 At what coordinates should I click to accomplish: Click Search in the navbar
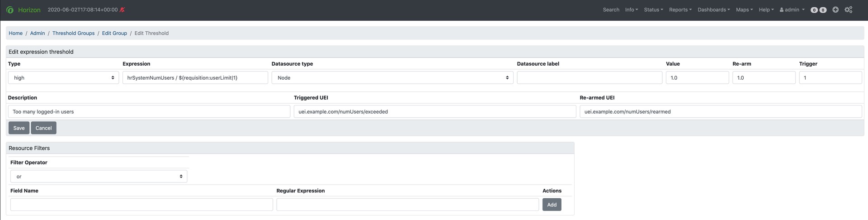click(x=611, y=10)
